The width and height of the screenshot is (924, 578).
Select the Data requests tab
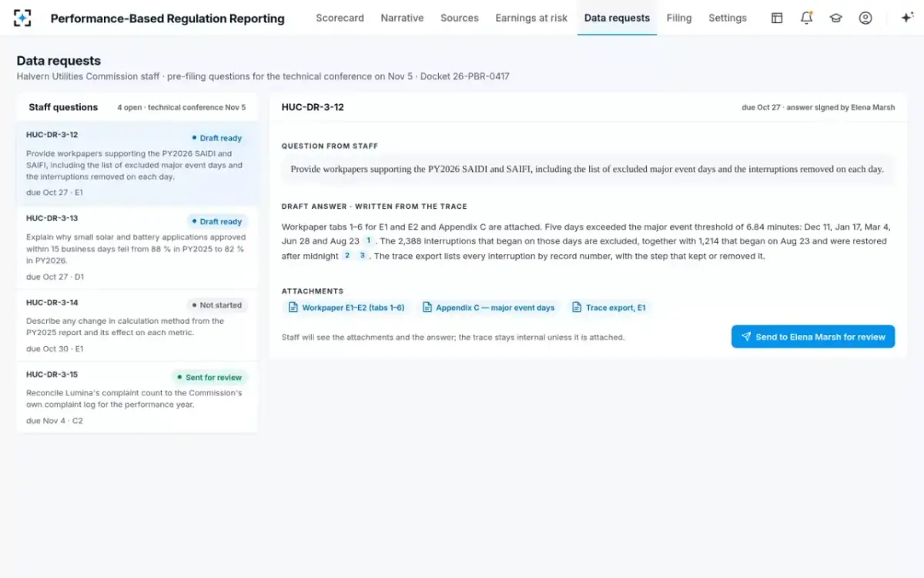point(617,18)
